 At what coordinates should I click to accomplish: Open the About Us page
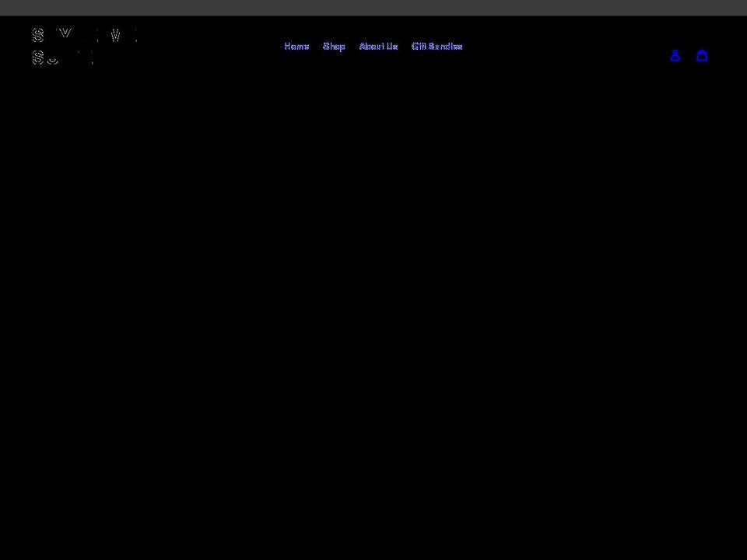tap(378, 46)
